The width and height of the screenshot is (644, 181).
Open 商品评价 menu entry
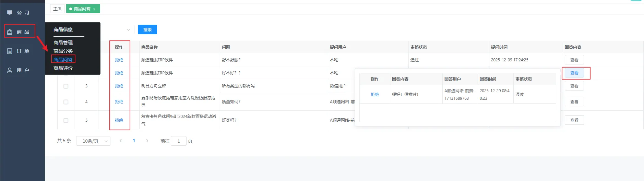click(63, 68)
